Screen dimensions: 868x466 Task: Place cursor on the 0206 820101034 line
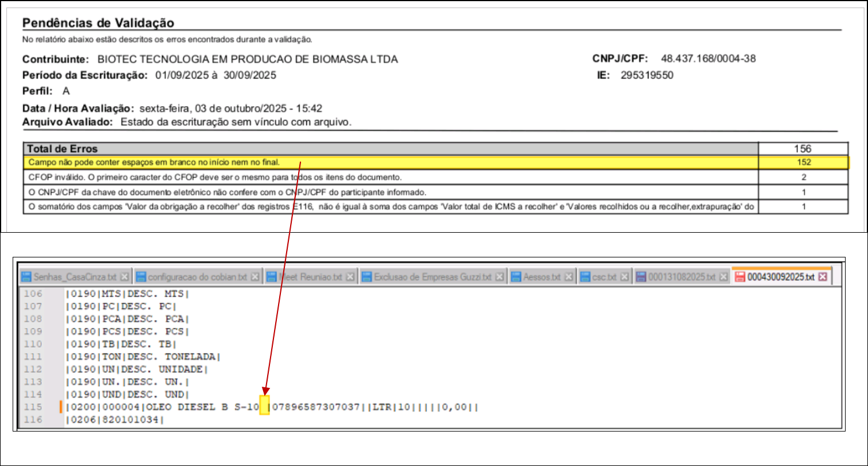(x=115, y=420)
